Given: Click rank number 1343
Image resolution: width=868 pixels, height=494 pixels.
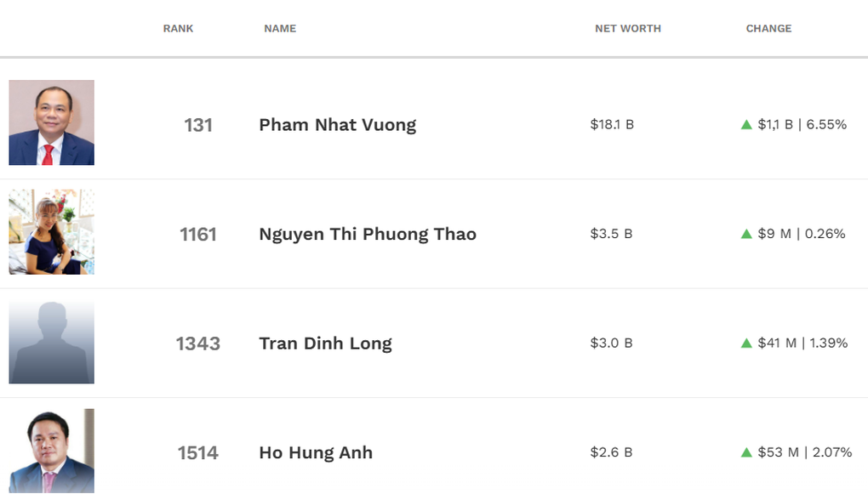Looking at the screenshot, I should tap(198, 344).
